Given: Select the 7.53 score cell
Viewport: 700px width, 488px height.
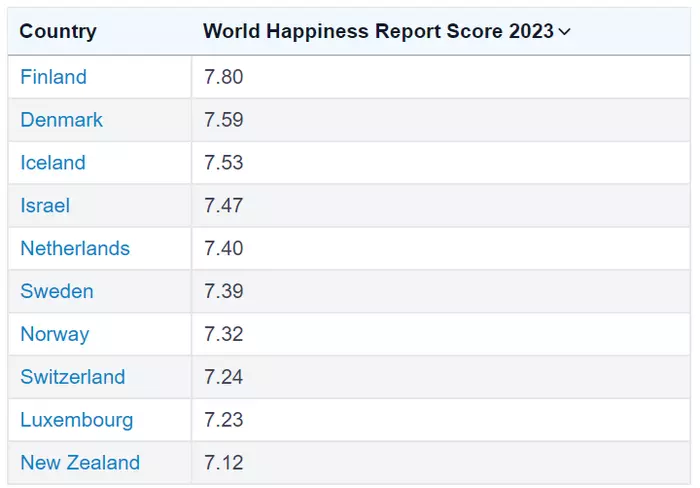Looking at the screenshot, I should (441, 163).
